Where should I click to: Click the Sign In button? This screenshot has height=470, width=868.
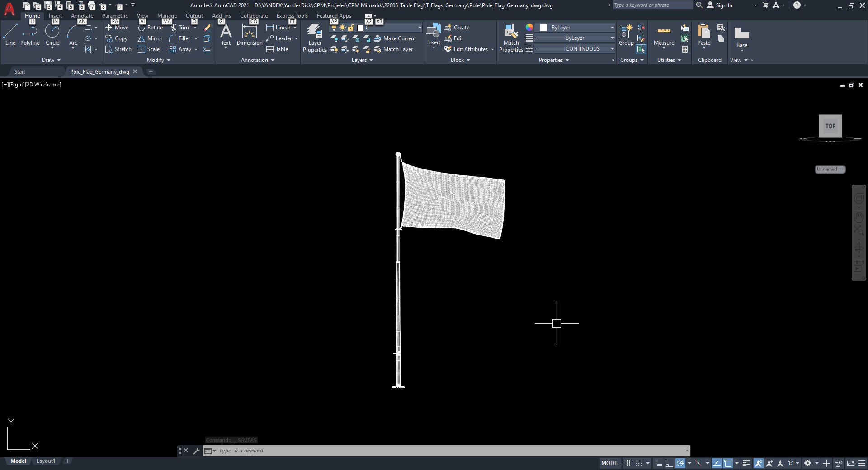point(719,5)
